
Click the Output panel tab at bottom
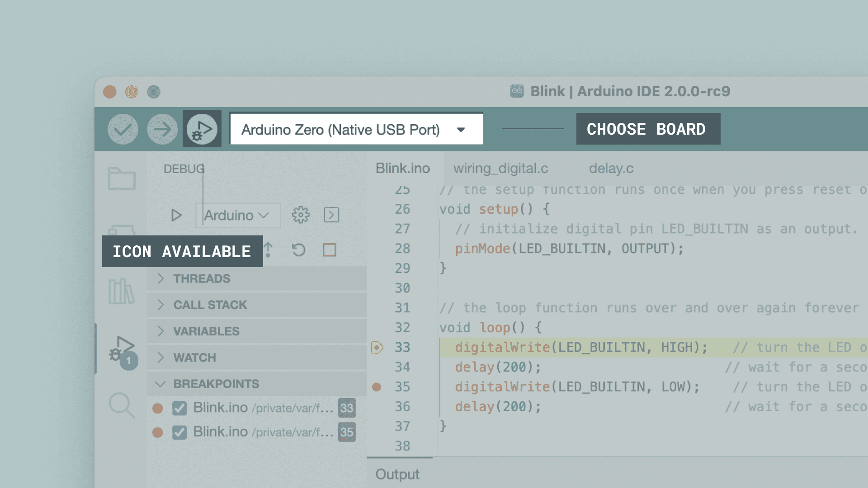[x=397, y=474]
